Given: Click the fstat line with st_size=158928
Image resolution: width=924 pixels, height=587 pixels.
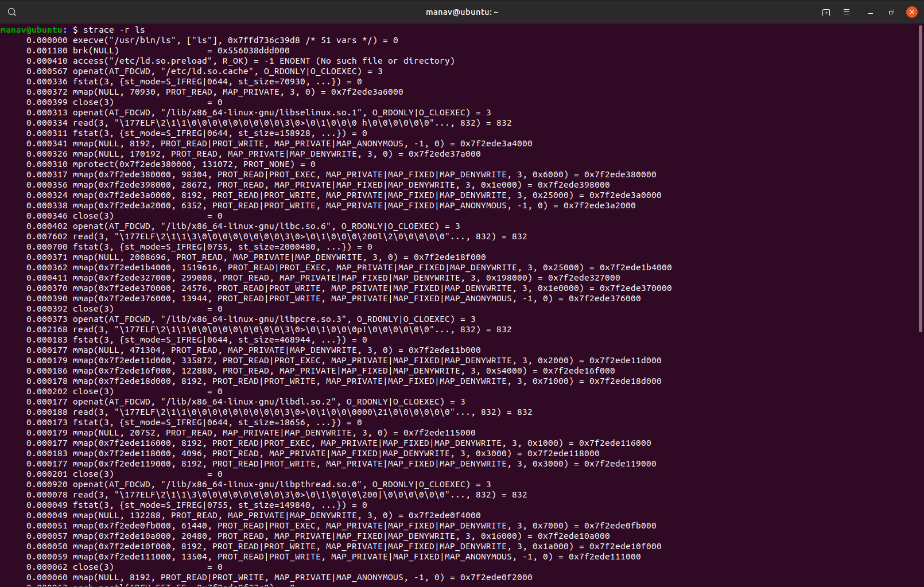Looking at the screenshot, I should [197, 133].
